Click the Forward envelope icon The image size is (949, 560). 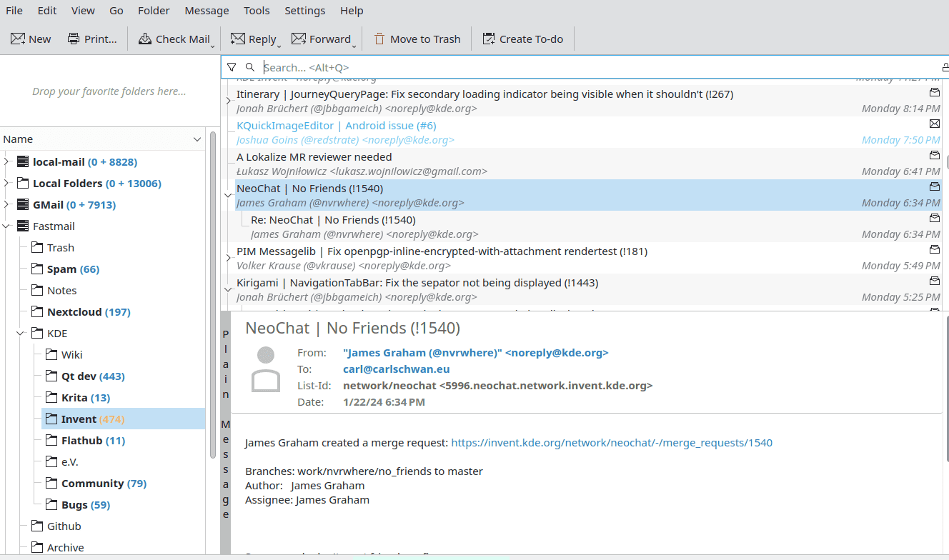[299, 39]
